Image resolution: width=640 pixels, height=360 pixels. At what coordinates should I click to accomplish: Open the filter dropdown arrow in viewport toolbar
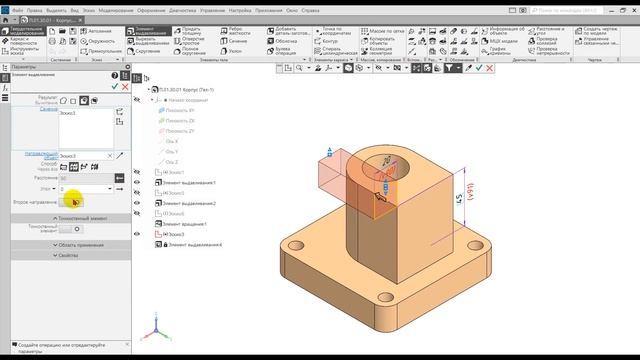458,68
